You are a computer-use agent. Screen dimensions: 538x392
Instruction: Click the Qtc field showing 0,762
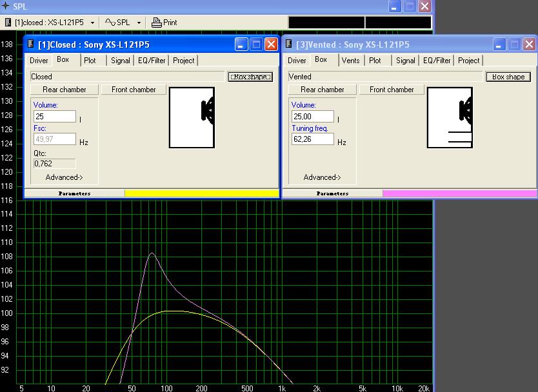pyautogui.click(x=55, y=164)
